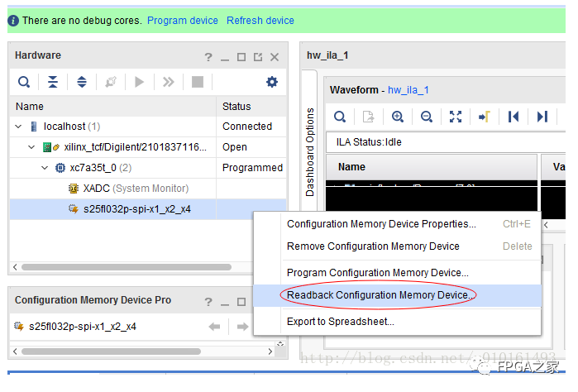Click the stop trigger square icon

coord(198,82)
